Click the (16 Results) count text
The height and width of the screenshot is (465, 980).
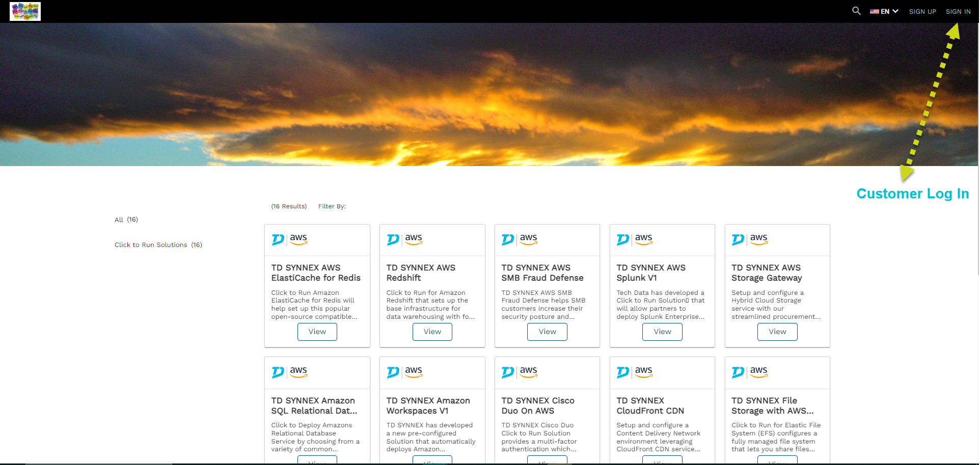(x=289, y=206)
